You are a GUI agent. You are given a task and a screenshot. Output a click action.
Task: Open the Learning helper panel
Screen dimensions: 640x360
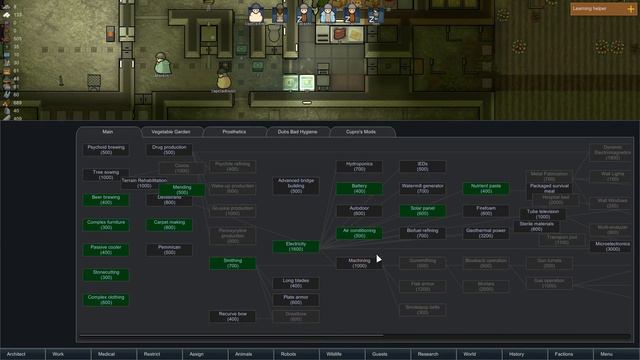tap(603, 9)
